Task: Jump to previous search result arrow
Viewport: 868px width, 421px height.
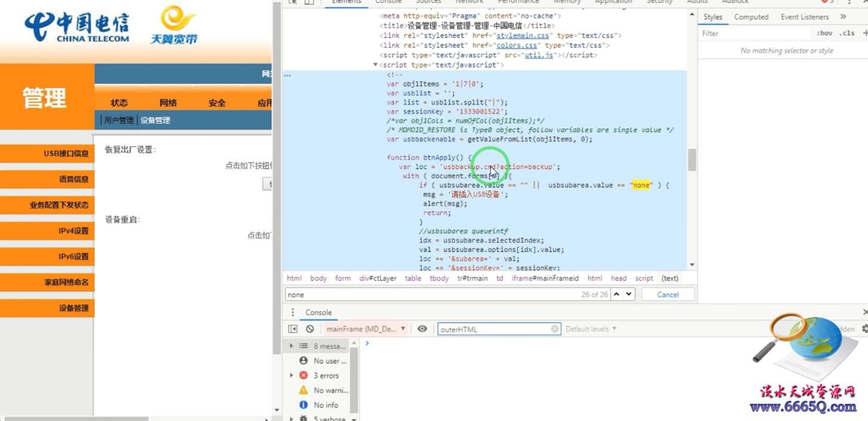Action: tap(617, 294)
